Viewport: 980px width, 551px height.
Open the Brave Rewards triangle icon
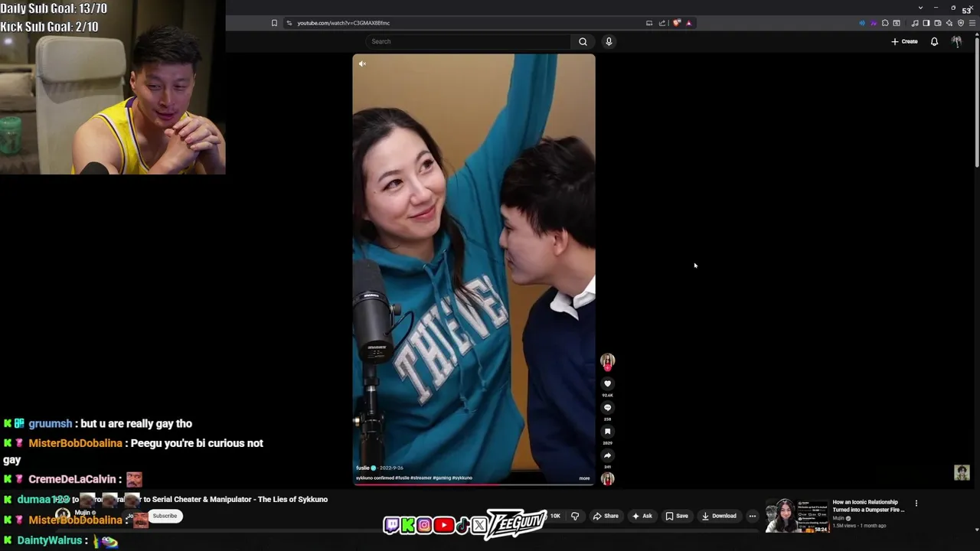tap(688, 23)
